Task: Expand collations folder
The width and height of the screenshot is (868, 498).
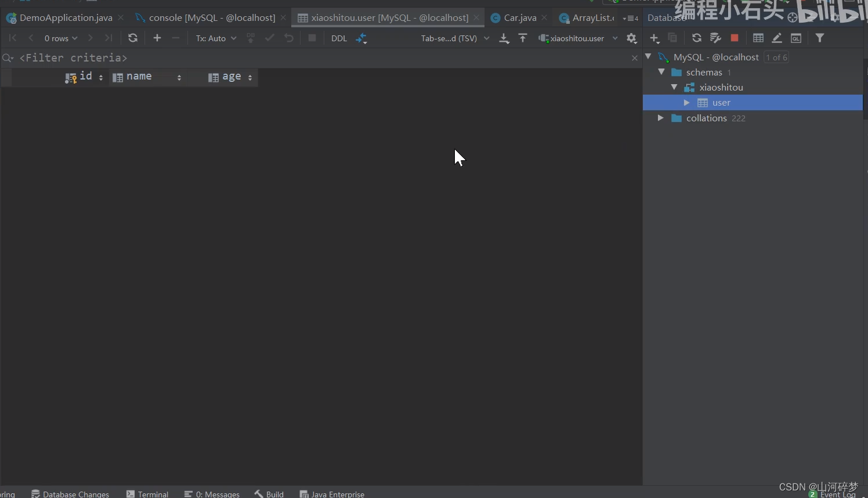Action: 660,118
